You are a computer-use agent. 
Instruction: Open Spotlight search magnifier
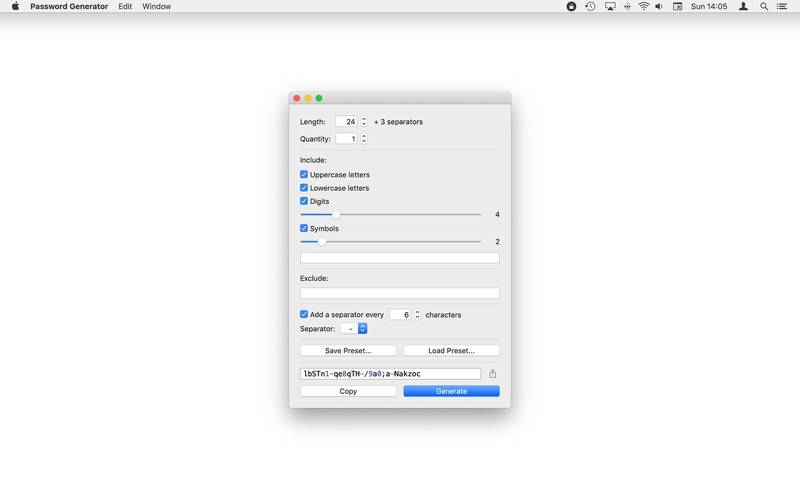point(764,6)
